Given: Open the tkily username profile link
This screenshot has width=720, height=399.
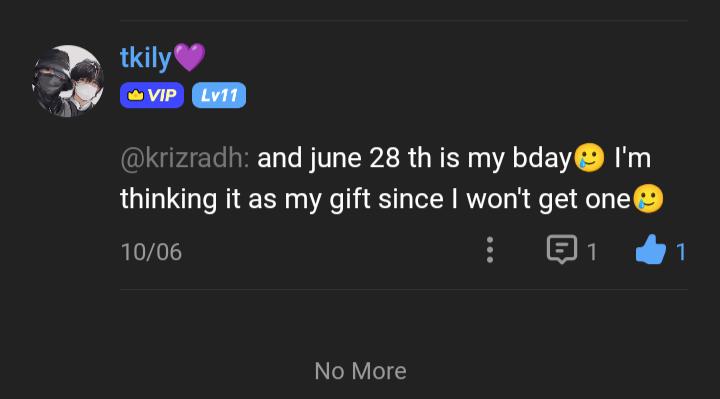Looking at the screenshot, I should pyautogui.click(x=146, y=58).
